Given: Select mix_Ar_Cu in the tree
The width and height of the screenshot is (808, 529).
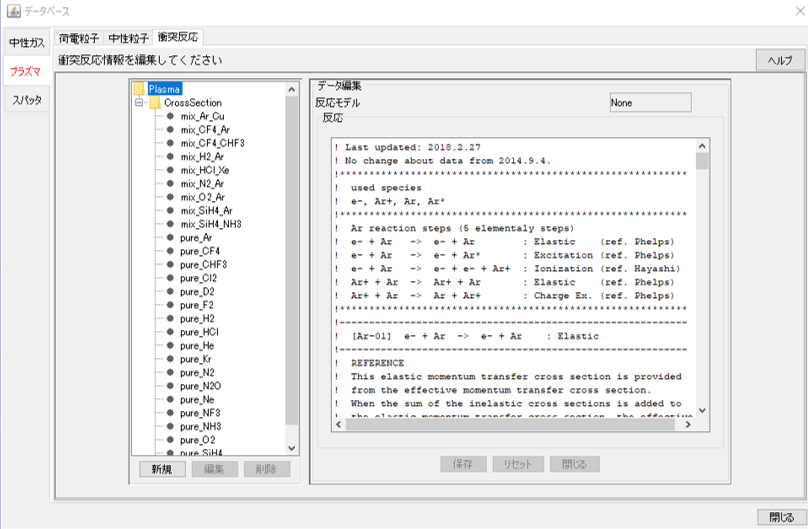Looking at the screenshot, I should (x=203, y=116).
